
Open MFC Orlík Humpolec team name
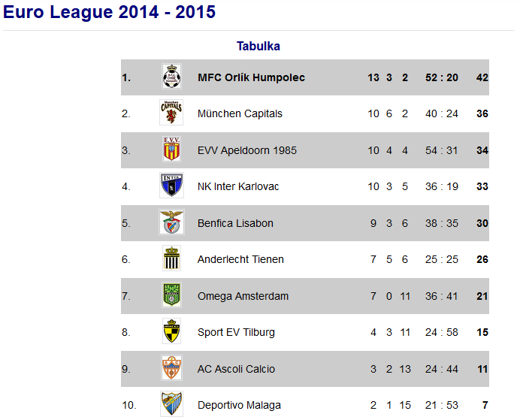(x=251, y=77)
